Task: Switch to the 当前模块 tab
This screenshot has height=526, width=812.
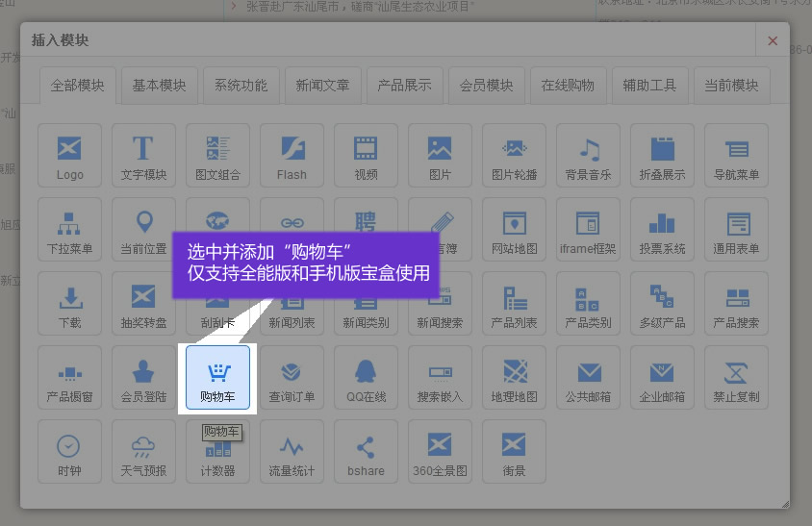Action: point(731,85)
